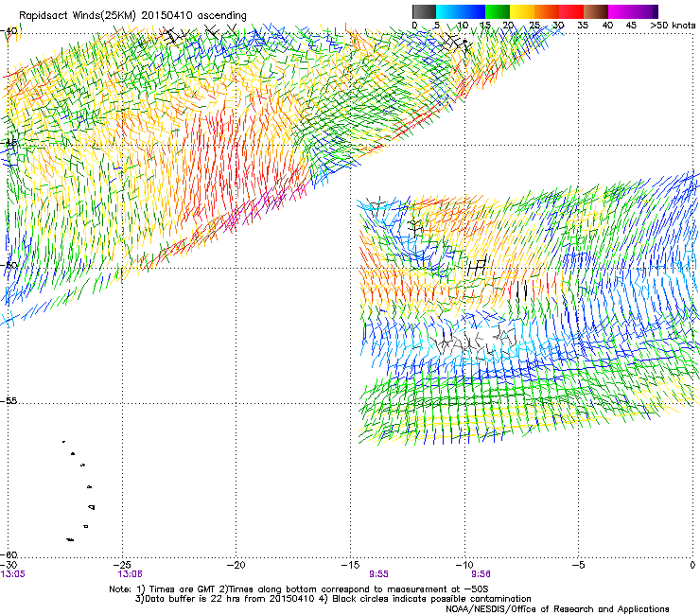This screenshot has width=700, height=615.
Task: Click the '-55' latitude label
Action: click(x=9, y=401)
